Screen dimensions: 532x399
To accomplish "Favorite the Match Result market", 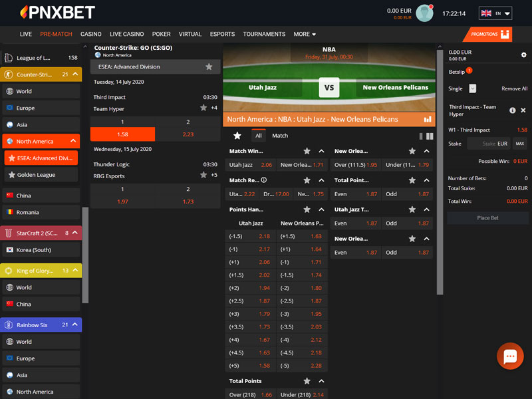I will tap(307, 180).
